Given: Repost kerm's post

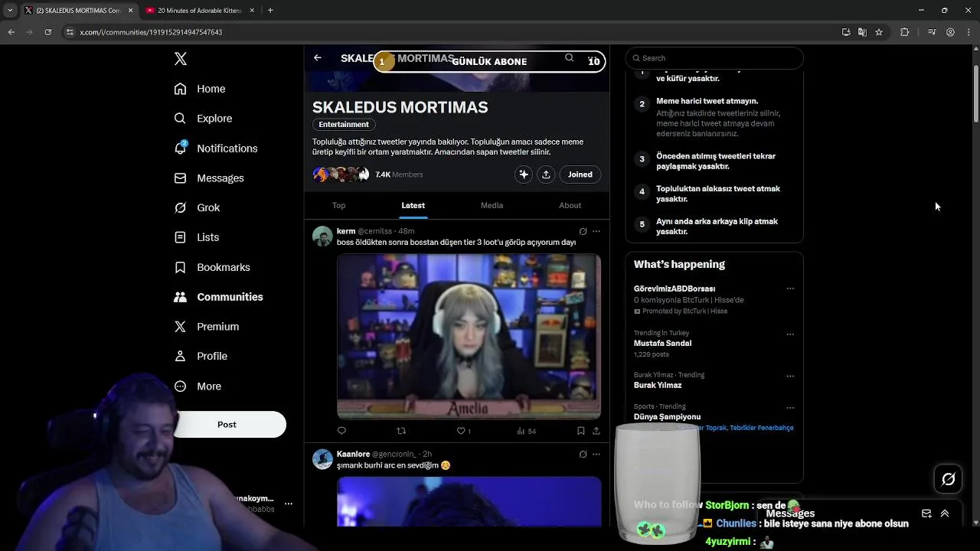Looking at the screenshot, I should tap(401, 431).
